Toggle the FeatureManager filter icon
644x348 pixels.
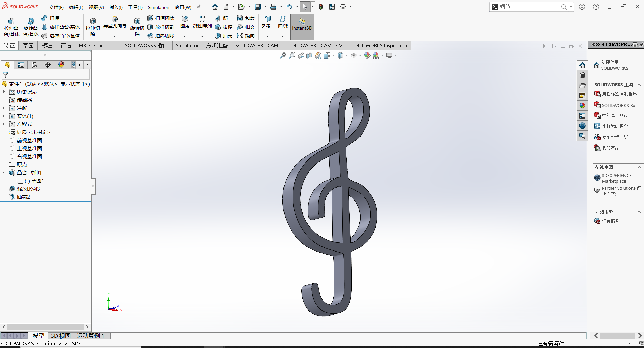point(6,75)
